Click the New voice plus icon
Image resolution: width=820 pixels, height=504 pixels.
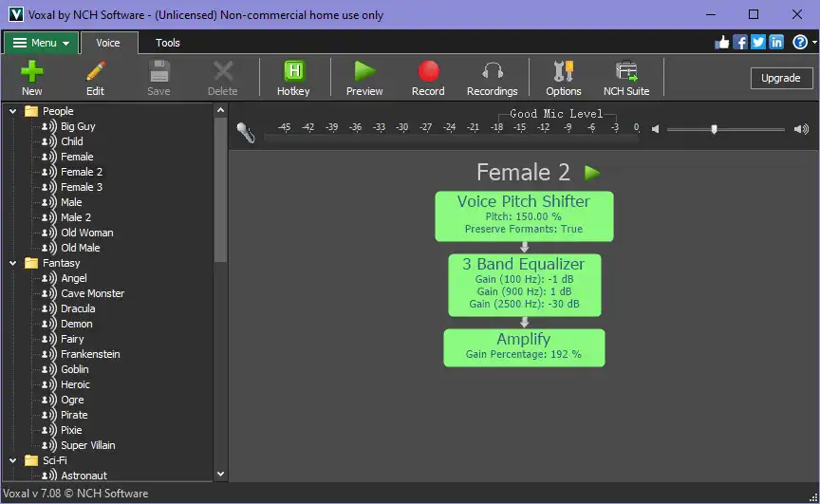(31, 71)
